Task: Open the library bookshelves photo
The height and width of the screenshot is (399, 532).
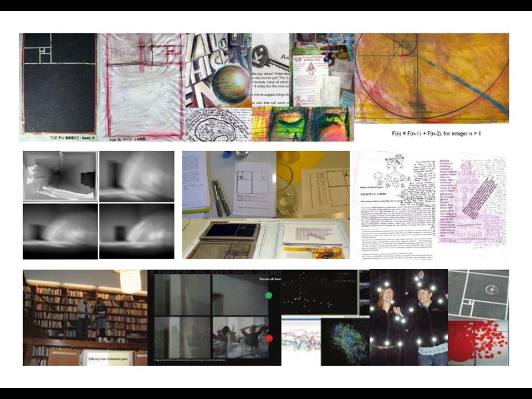Action: pyautogui.click(x=85, y=318)
